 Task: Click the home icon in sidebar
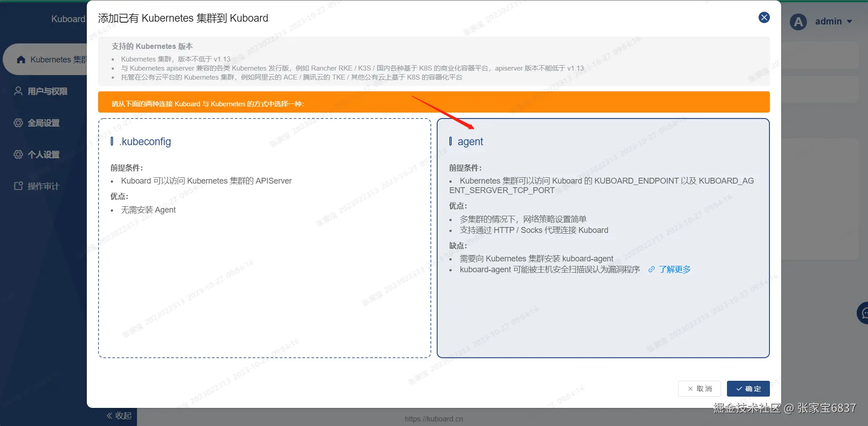(x=21, y=59)
